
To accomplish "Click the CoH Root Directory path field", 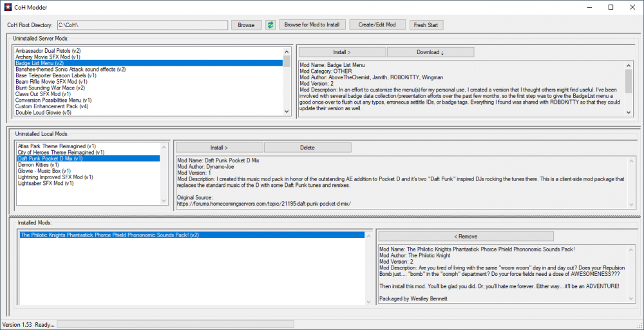I will click(x=142, y=25).
